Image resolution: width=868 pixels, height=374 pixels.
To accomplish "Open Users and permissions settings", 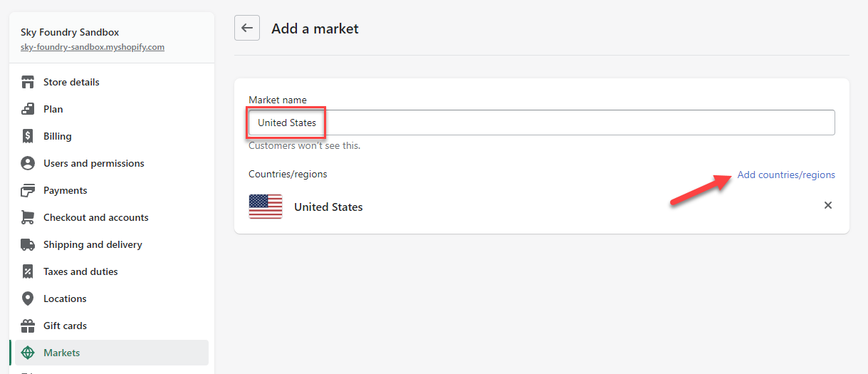I will point(93,163).
